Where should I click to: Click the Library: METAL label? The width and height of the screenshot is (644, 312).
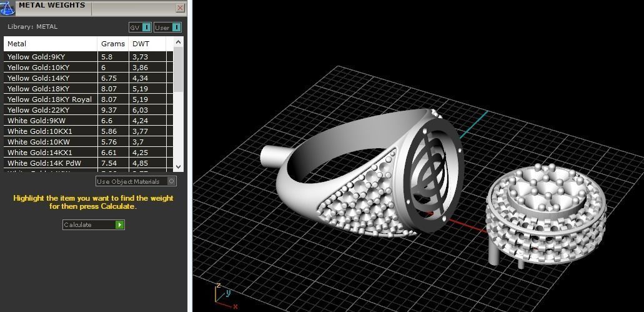tap(32, 27)
